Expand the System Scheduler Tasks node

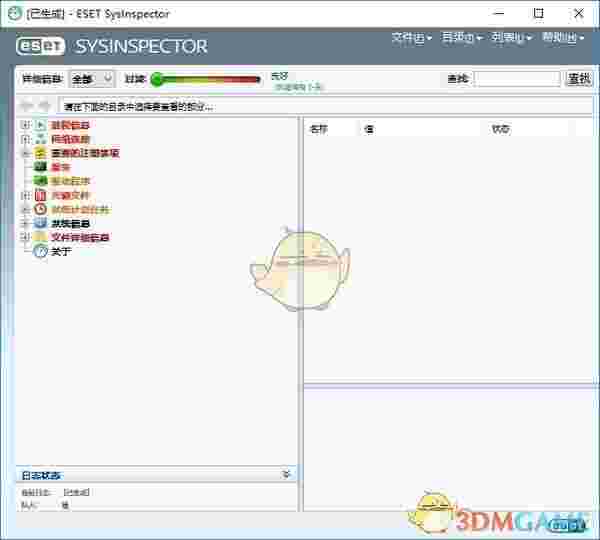point(25,209)
